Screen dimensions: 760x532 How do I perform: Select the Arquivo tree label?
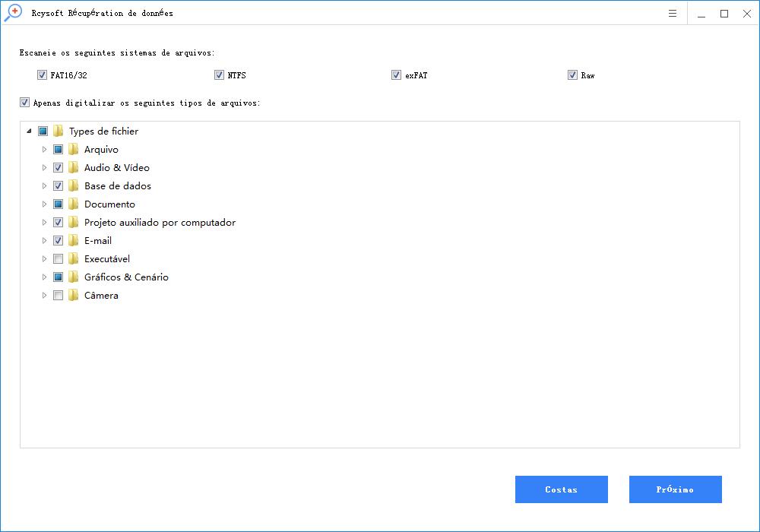point(101,150)
